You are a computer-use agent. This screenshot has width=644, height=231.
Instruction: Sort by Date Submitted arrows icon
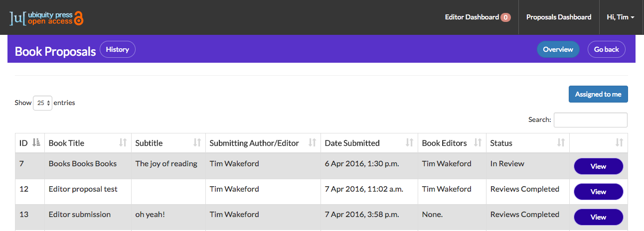click(409, 142)
